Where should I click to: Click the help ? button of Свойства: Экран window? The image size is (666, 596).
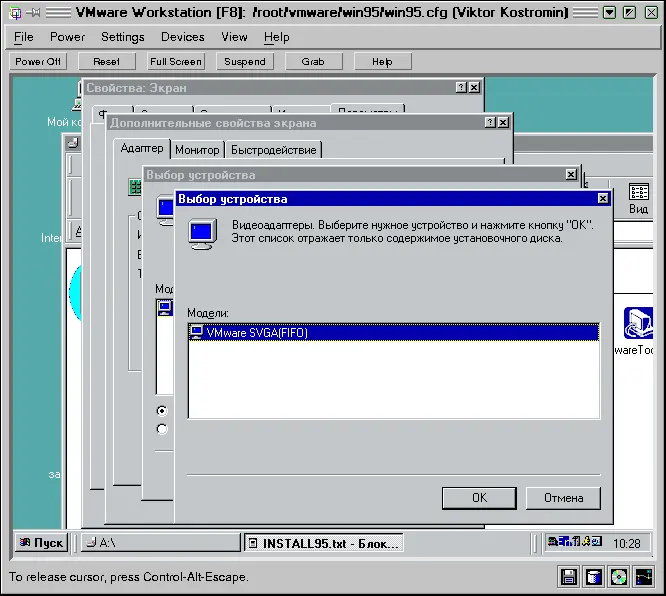461,88
